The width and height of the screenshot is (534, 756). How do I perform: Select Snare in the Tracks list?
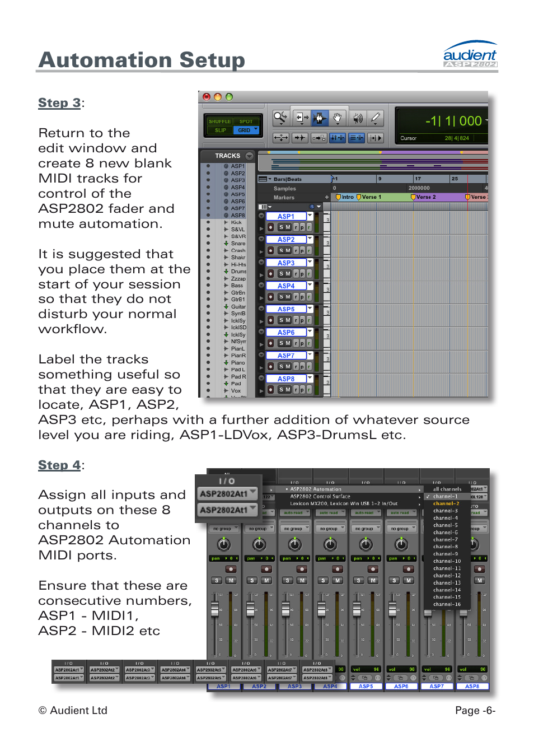[x=238, y=244]
